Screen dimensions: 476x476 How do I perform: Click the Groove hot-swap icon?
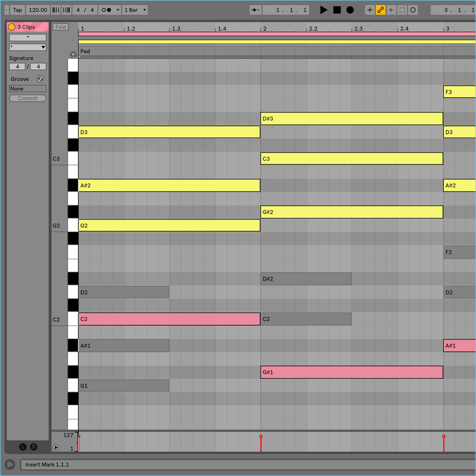point(40,79)
